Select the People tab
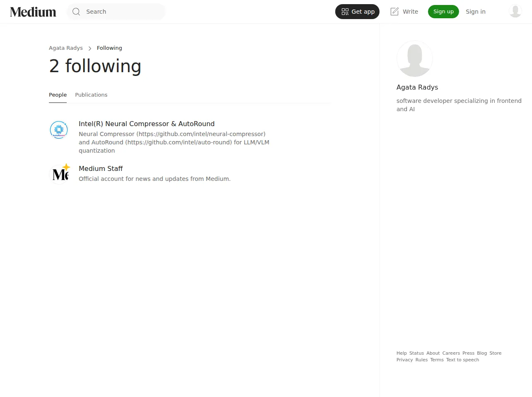532x397 pixels. (x=58, y=95)
